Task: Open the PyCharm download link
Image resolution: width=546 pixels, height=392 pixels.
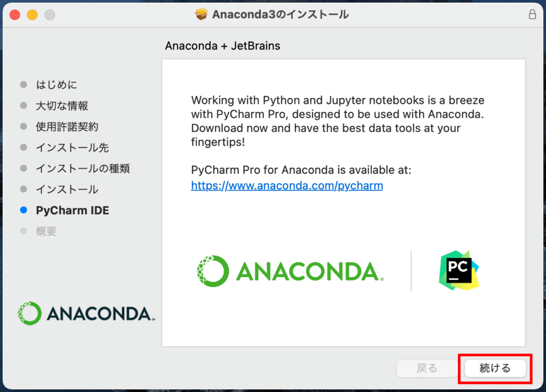Action: tap(287, 185)
